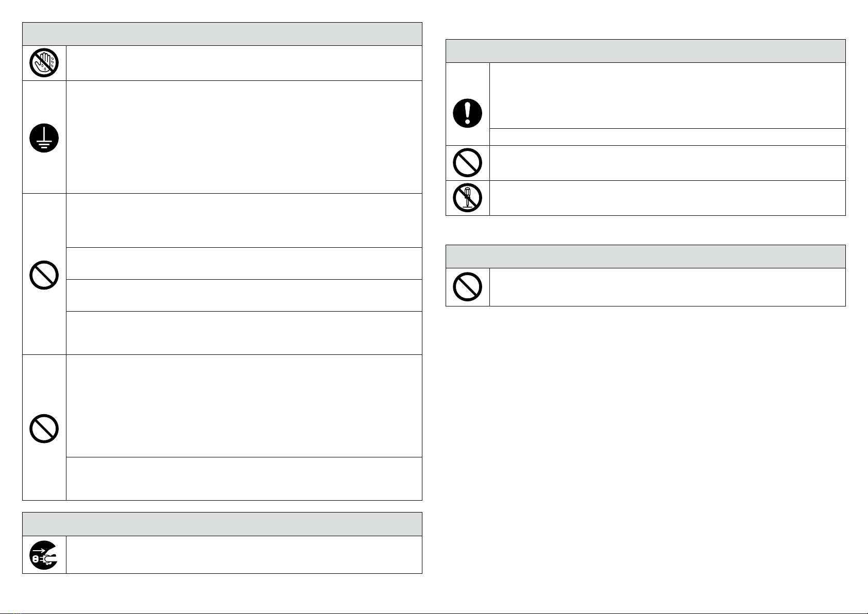
Task: Select thin blank row under the exclamation icon's large cell
Action: point(668,137)
